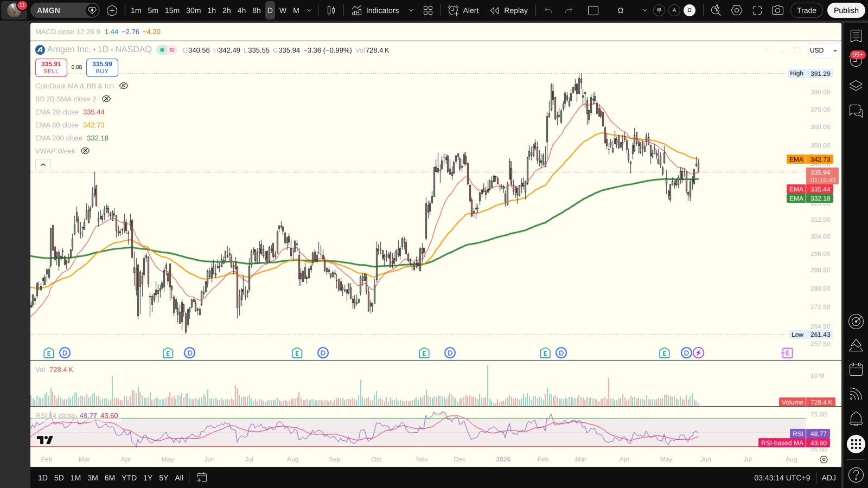
Task: Open the price scale settings gear
Action: 824,459
